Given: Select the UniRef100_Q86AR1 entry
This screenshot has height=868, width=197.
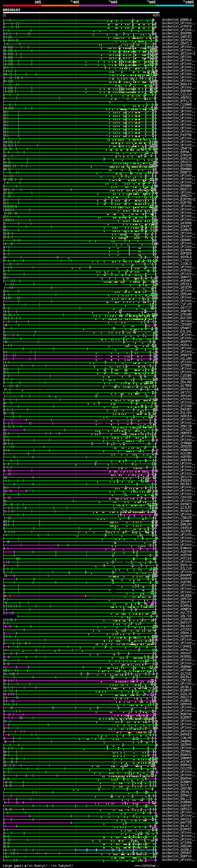Looking at the screenshot, I should pos(177,240).
